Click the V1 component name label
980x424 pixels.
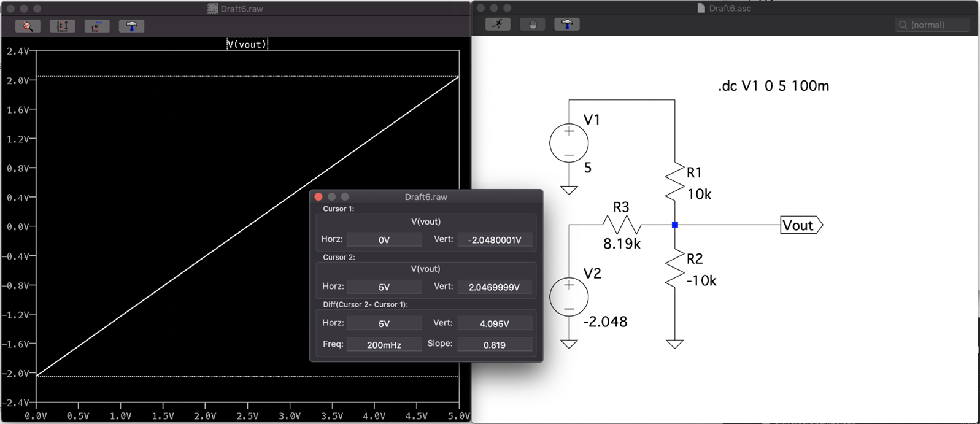(x=592, y=120)
